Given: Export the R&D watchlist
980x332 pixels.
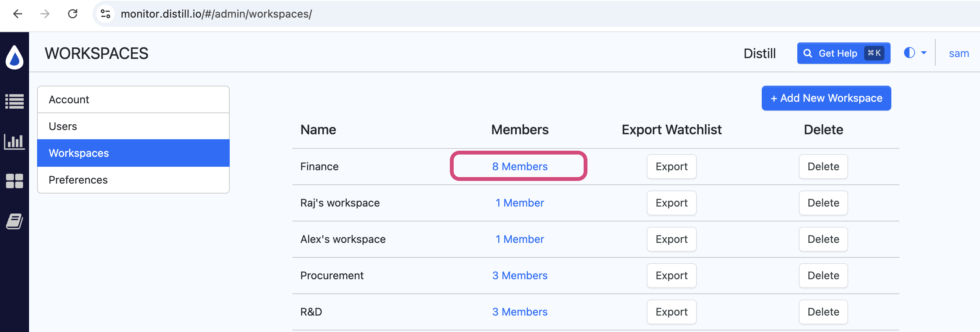Looking at the screenshot, I should tap(672, 312).
